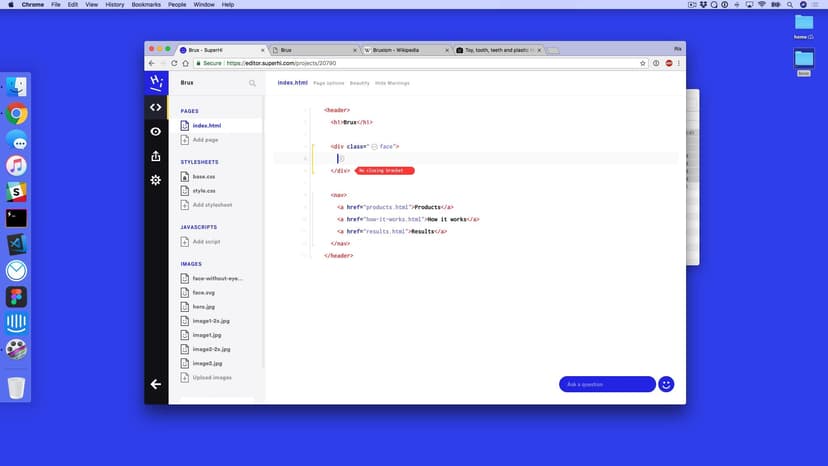
Task: Click the smiley face help button
Action: pos(666,384)
